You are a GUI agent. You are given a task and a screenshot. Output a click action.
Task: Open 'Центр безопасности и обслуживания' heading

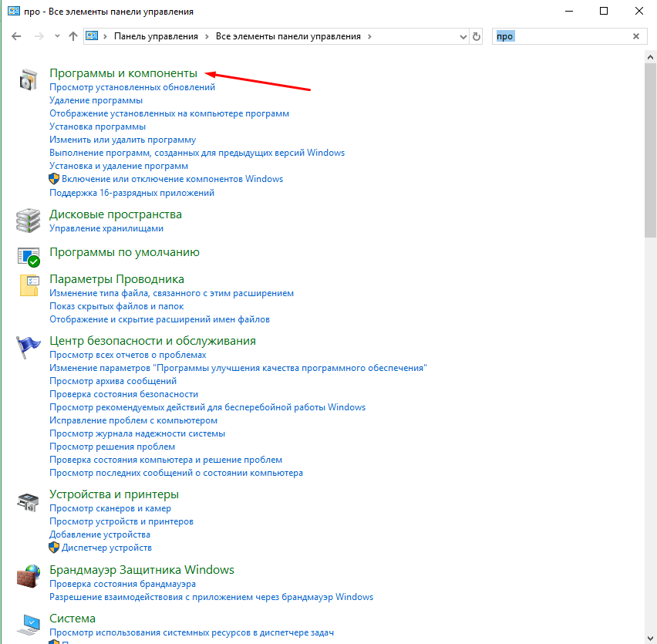pyautogui.click(x=153, y=341)
